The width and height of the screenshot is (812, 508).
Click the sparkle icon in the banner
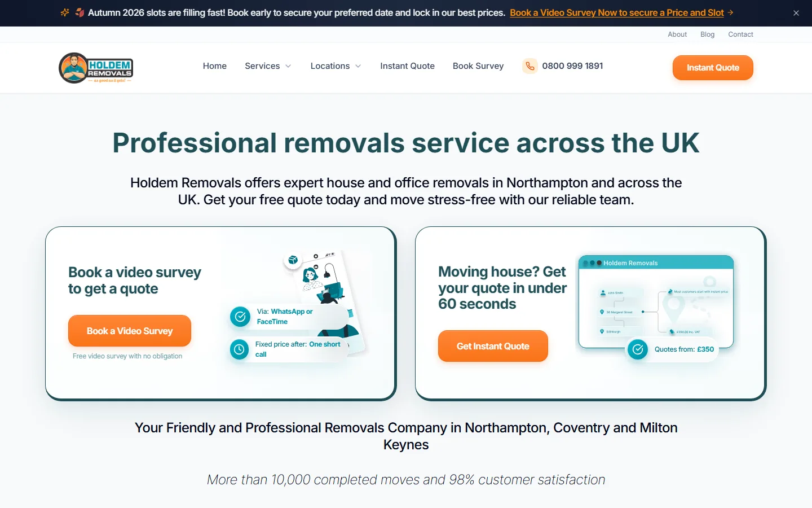click(x=65, y=12)
